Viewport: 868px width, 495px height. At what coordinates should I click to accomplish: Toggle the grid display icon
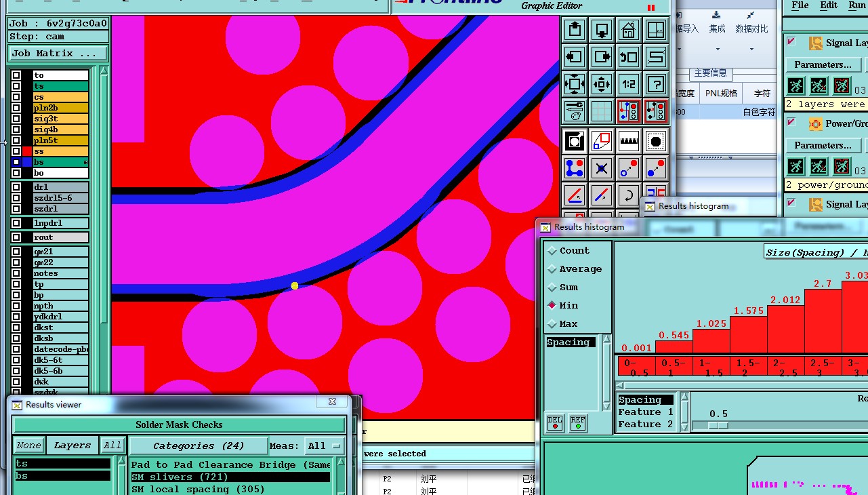[602, 111]
